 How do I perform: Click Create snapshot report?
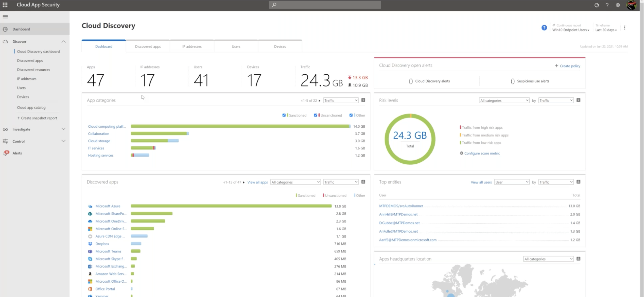click(37, 118)
